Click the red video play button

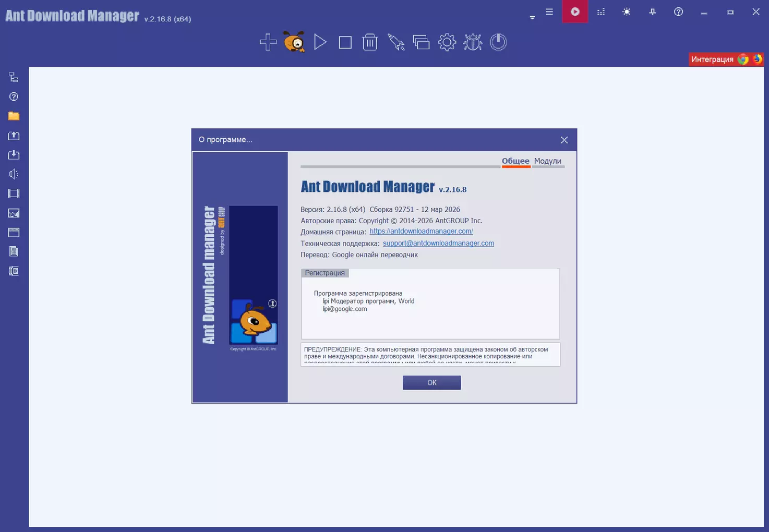tap(575, 11)
